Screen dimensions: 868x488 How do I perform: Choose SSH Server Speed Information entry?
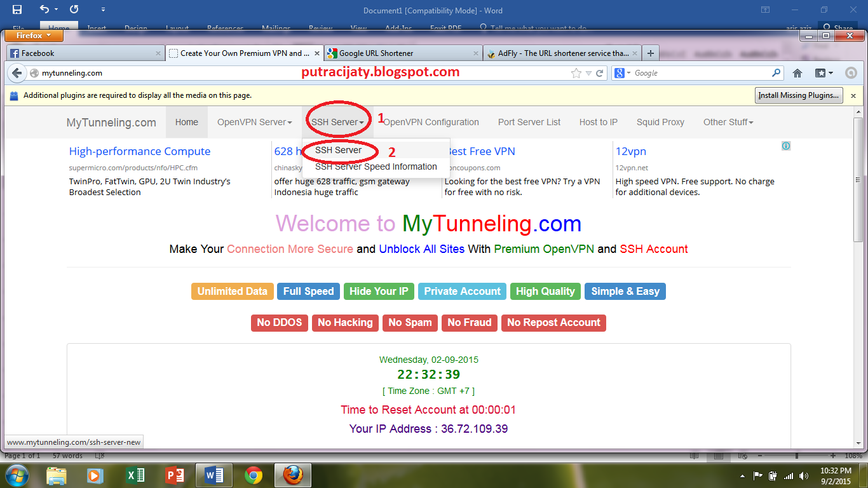coord(376,166)
